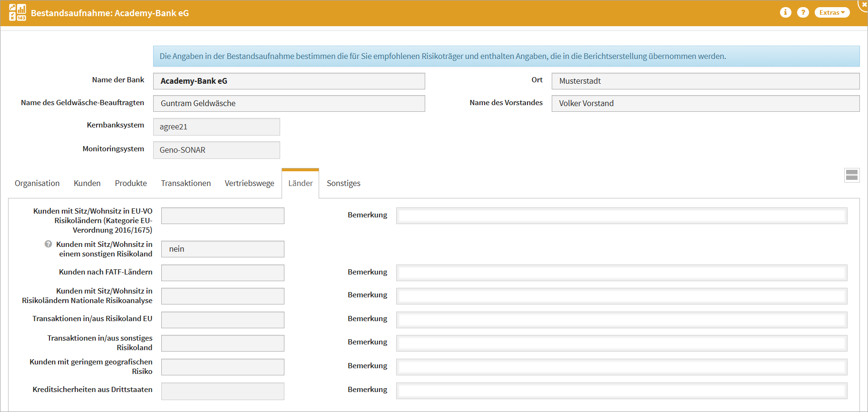Image resolution: width=868 pixels, height=412 pixels.
Task: Click the Bestandsaufnahme app icon in header
Action: (18, 13)
